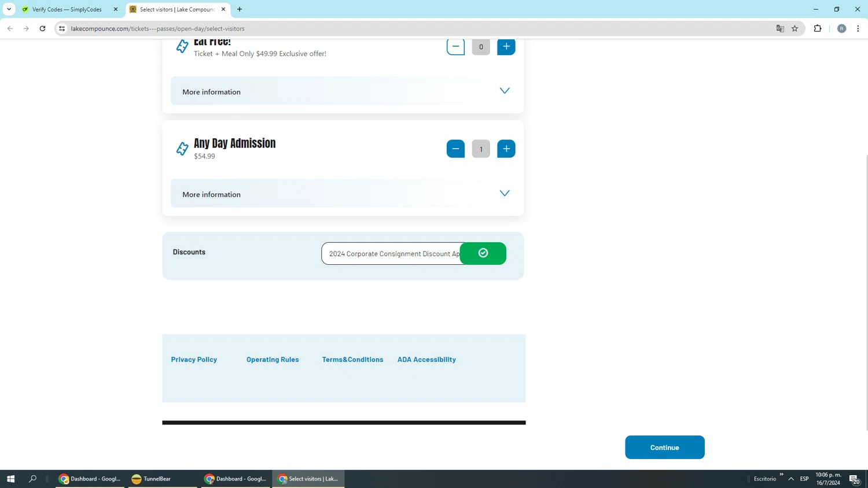Open the Escritorio toolbar on taskbar
Viewport: 868px width, 488px height.
(765, 479)
